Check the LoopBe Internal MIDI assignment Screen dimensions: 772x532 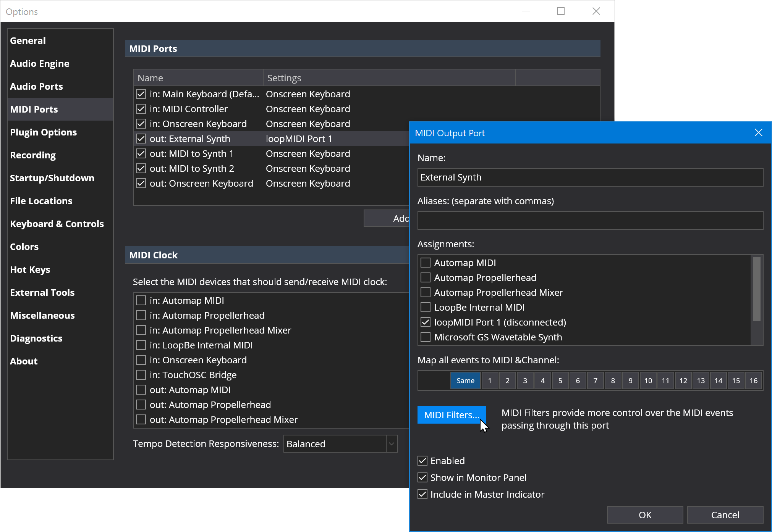[426, 307]
